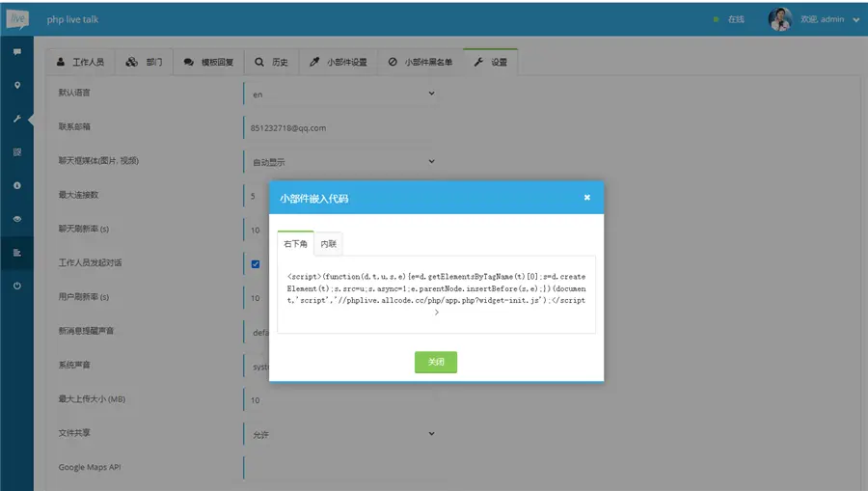
Task: Click the green 关闭 button
Action: 436,362
